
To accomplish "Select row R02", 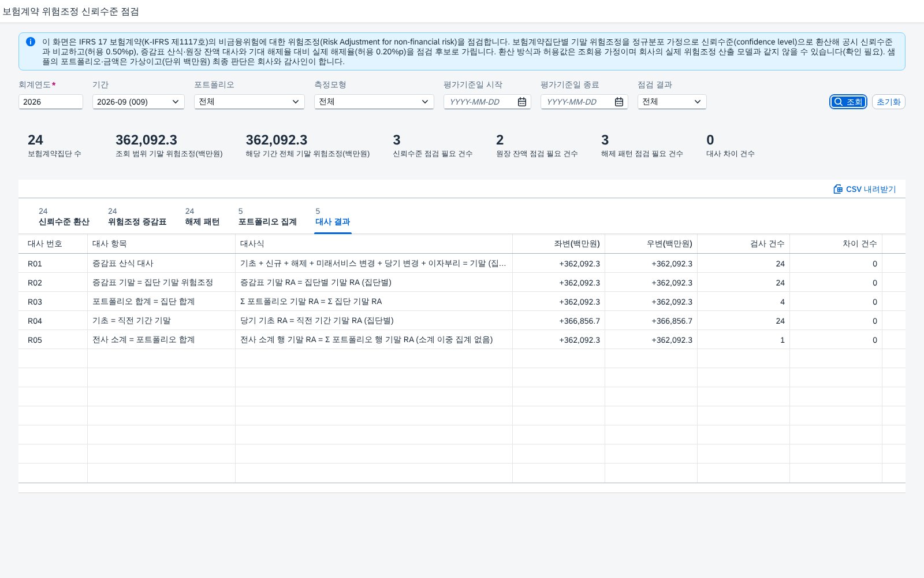I will (462, 283).
